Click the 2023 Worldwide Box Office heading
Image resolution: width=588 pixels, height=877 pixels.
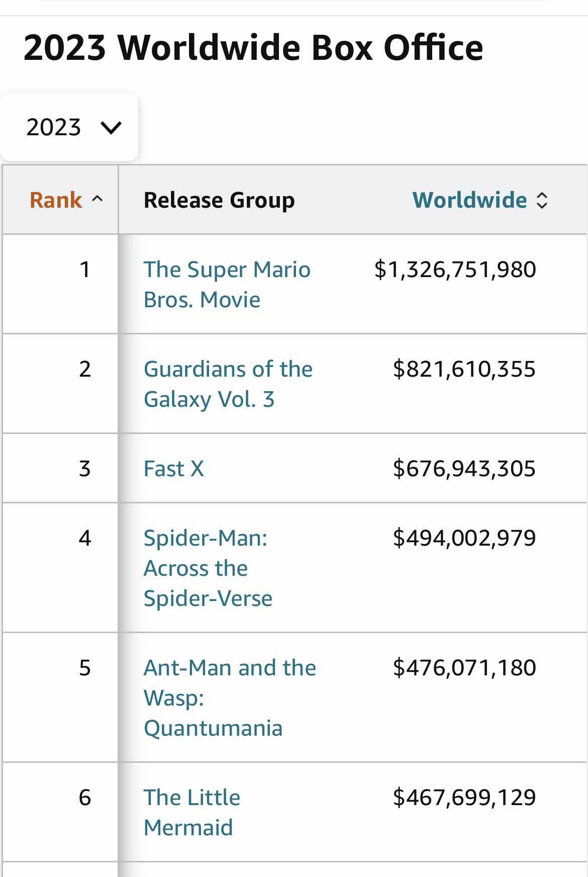tap(253, 48)
